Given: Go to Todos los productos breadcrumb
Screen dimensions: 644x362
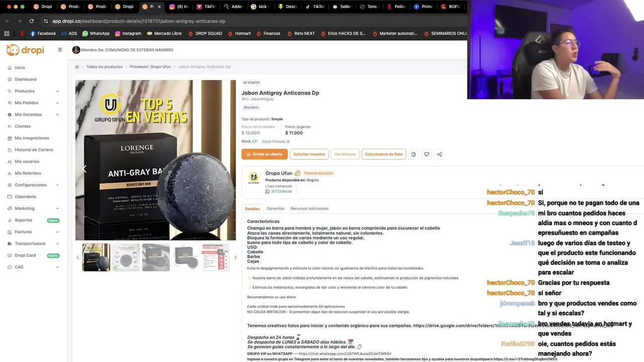Looking at the screenshot, I should point(104,66).
